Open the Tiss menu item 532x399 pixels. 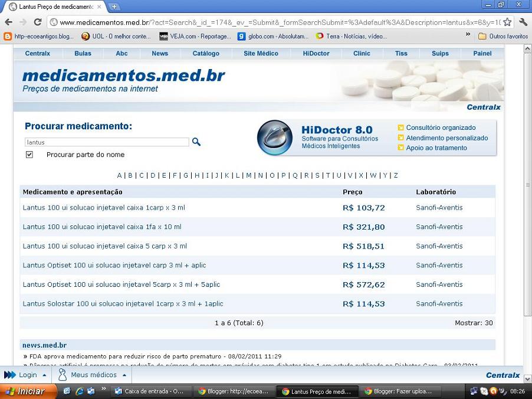click(x=401, y=53)
